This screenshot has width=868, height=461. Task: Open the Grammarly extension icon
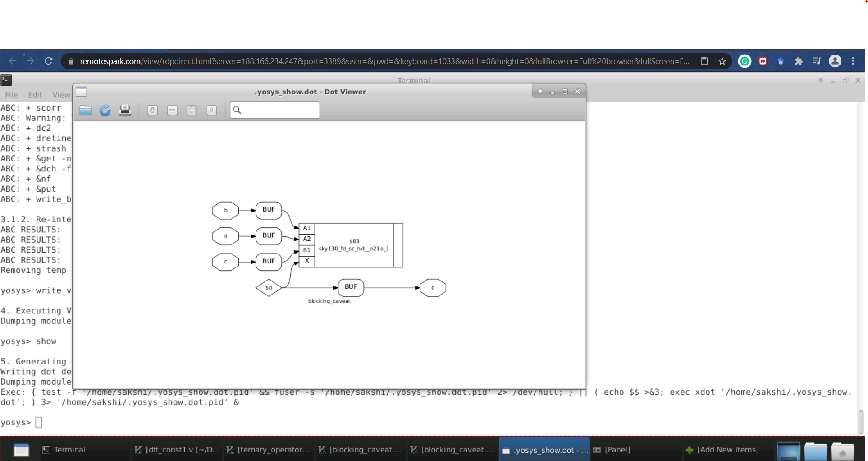[x=745, y=61]
